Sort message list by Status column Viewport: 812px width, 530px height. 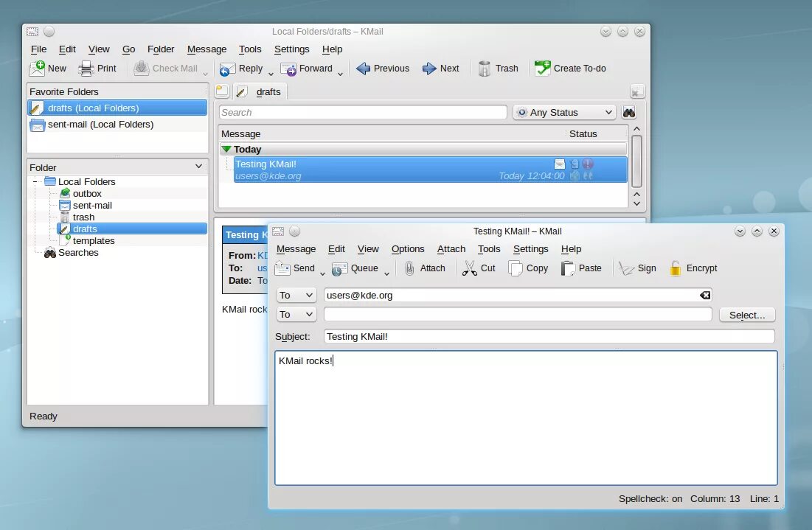583,133
